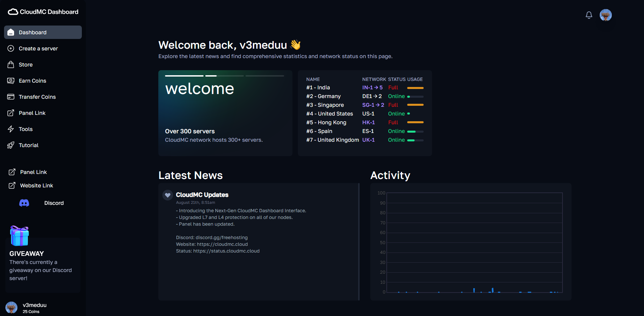Open the user avatar in top bar
Screen dimensions: 644x316
point(605,15)
